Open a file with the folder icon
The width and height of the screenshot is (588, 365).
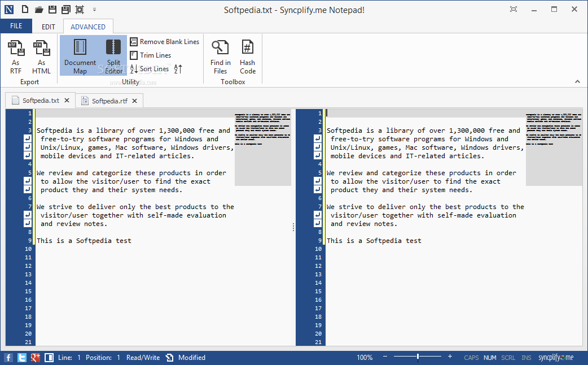39,10
